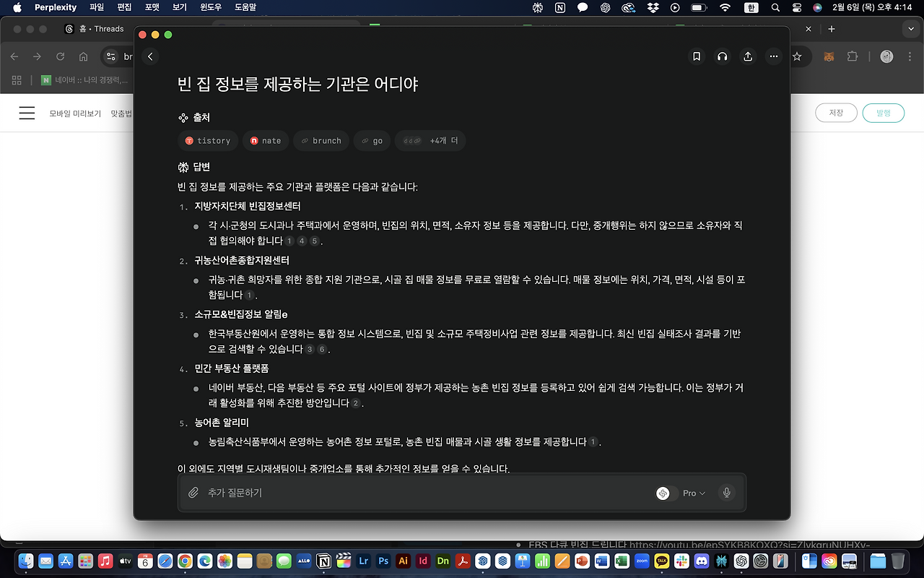Open the more options ellipsis icon
This screenshot has height=578, width=924.
pyautogui.click(x=773, y=56)
